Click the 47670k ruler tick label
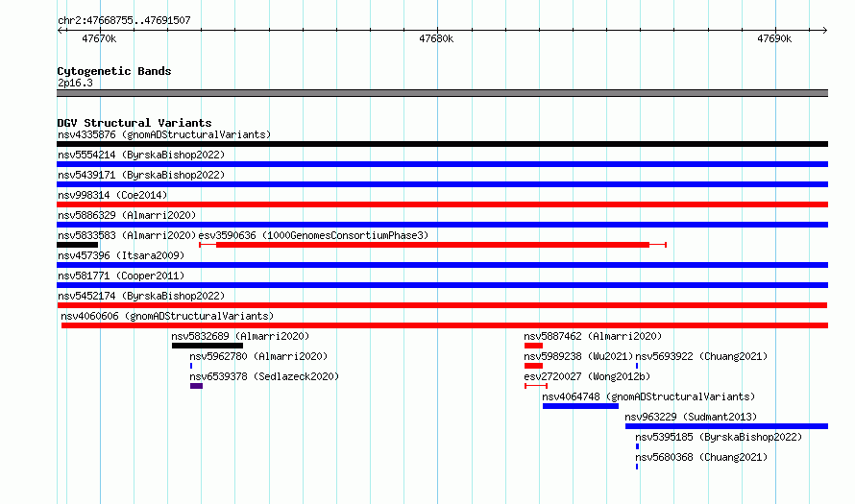855x504 pixels. pos(99,39)
